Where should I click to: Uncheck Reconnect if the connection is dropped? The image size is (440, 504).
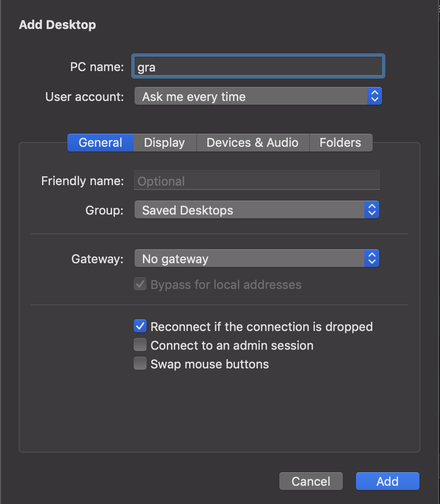coord(140,326)
